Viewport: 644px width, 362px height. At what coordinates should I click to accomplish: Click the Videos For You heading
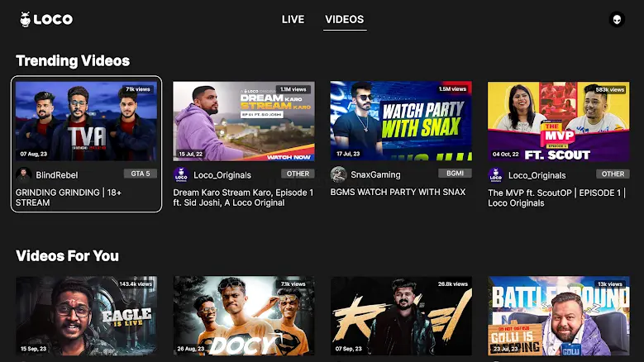coord(67,255)
